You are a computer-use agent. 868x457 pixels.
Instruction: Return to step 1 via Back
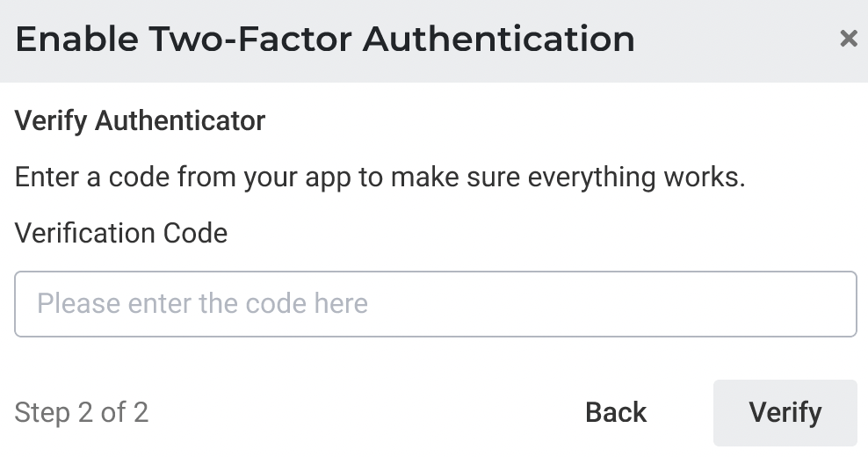point(616,412)
